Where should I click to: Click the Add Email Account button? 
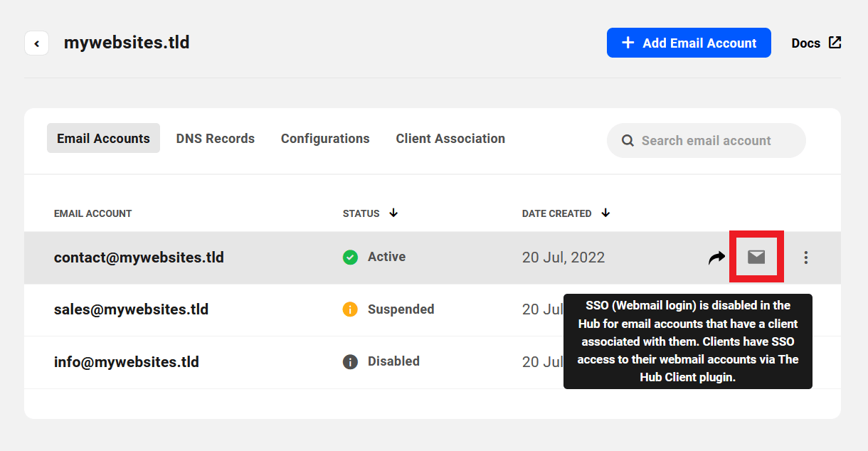coord(688,43)
